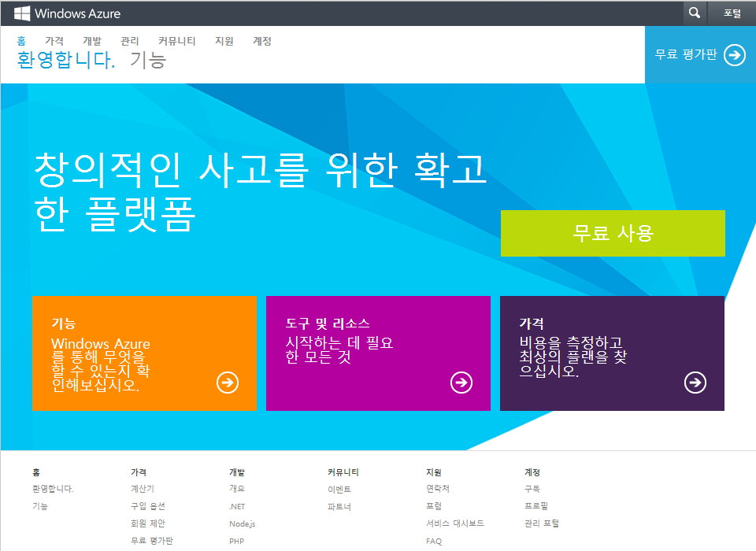Open the 커뮤니티 top navigation item
The width and height of the screenshot is (756, 551).
click(x=177, y=41)
